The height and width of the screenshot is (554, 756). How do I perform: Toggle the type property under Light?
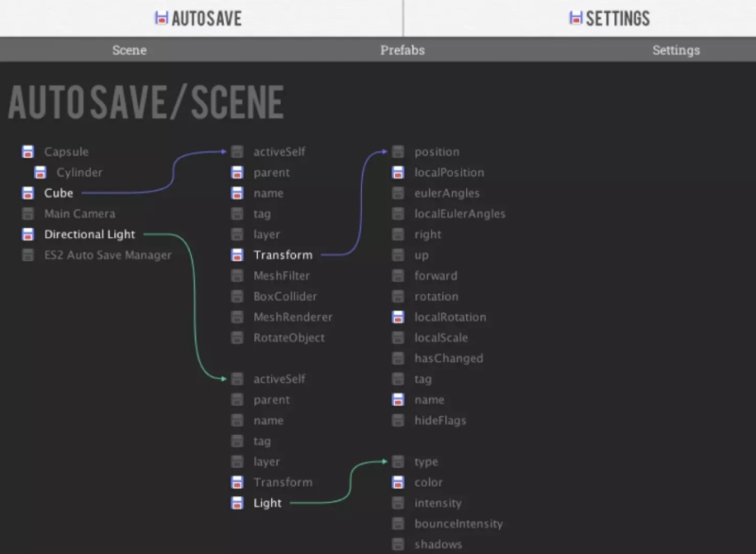[x=398, y=461]
